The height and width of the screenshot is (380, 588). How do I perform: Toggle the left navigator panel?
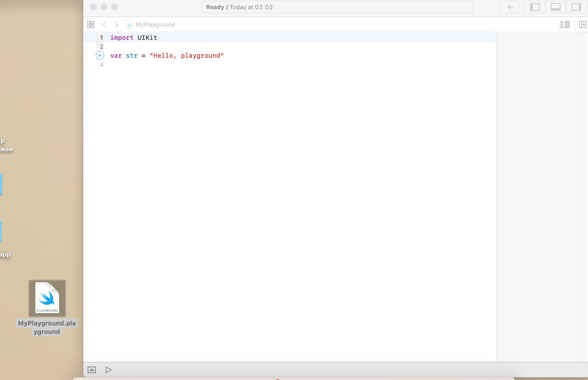pyautogui.click(x=535, y=7)
